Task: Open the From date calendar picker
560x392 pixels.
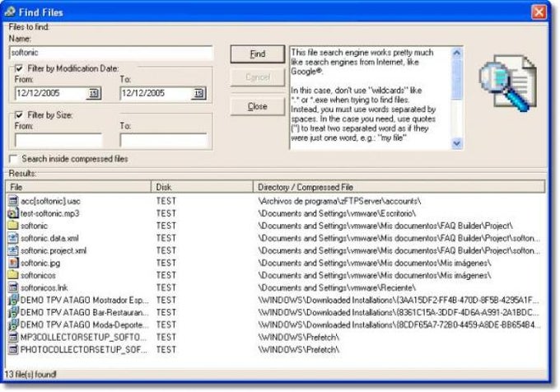Action: (x=94, y=94)
